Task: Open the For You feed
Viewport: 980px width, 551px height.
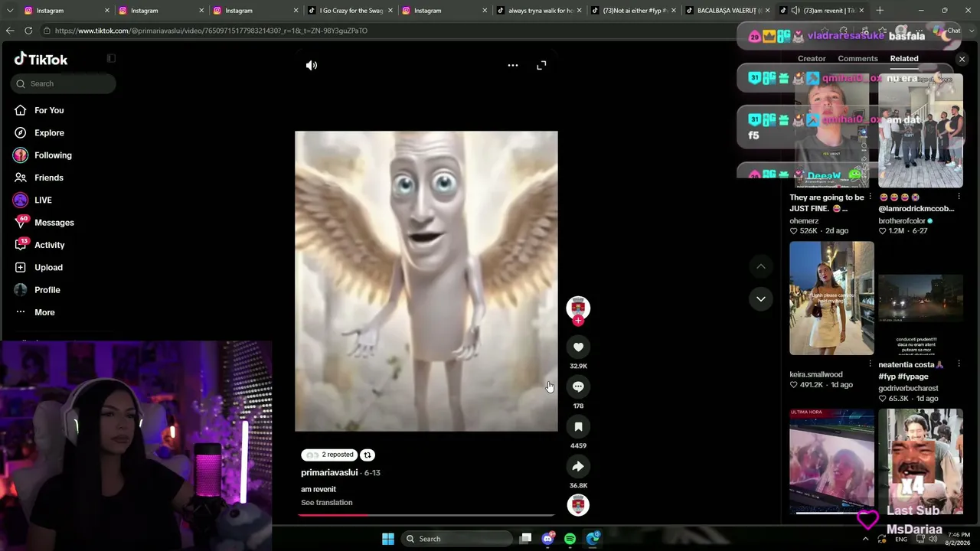Action: (49, 110)
